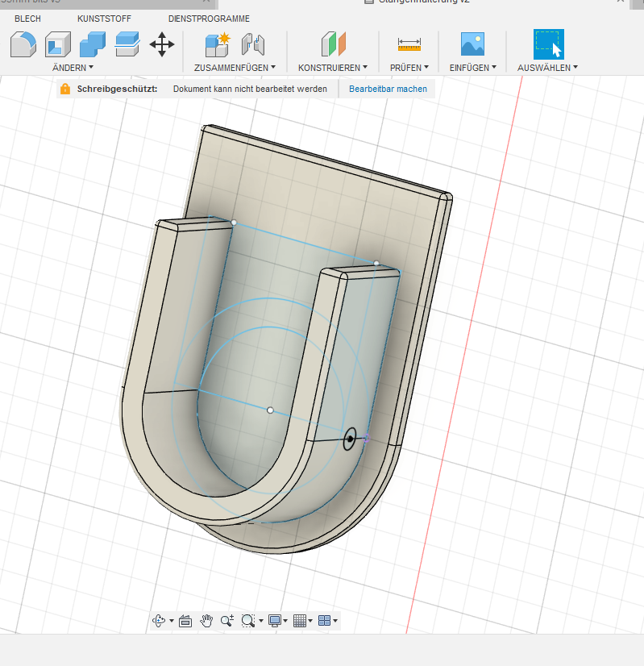The image size is (644, 666).
Task: Click 'Dokument kann nicht bearbeitet werden' text
Action: click(250, 89)
